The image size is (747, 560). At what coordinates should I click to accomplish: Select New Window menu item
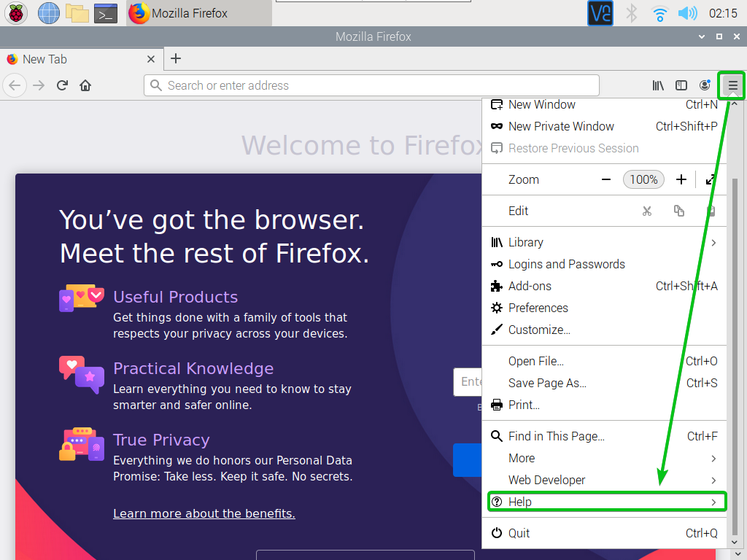pos(605,104)
